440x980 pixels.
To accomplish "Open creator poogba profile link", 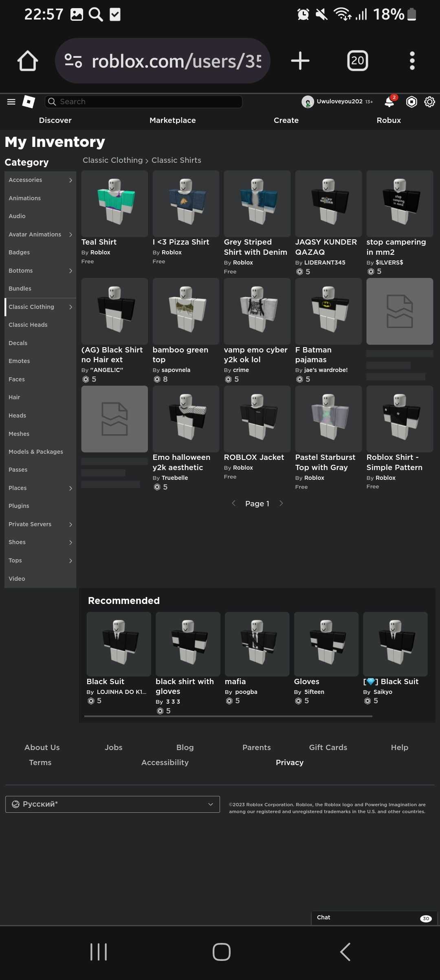I will 246,692.
